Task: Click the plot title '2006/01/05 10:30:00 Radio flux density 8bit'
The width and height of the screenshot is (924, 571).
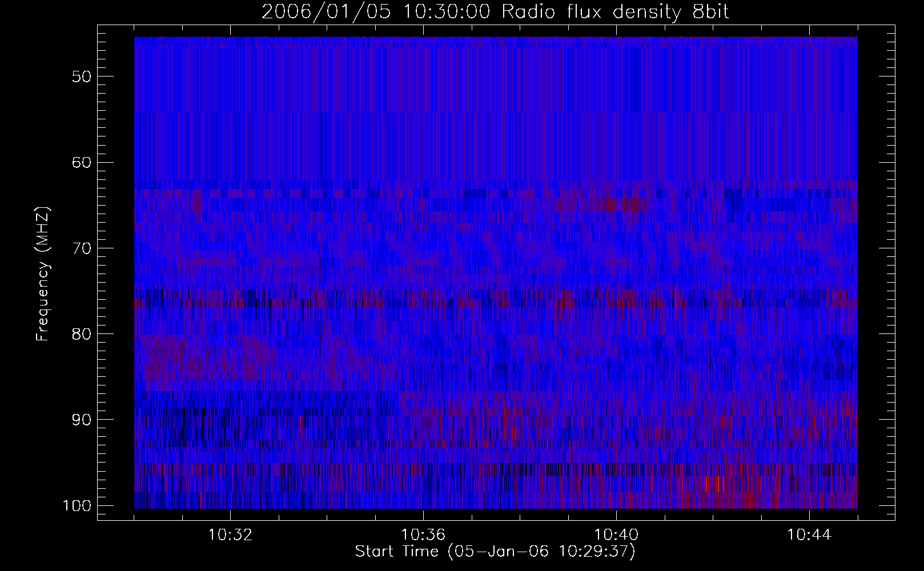Action: coord(495,12)
